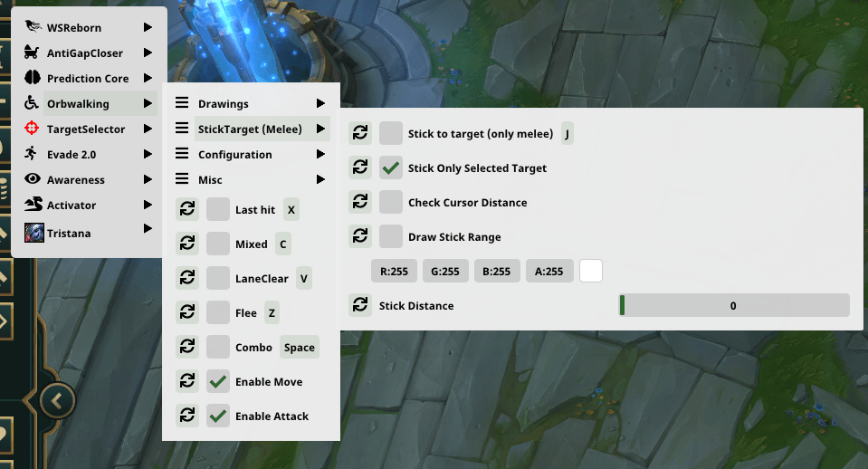Change the Mixed C keybind
The height and width of the screenshot is (469, 868).
283,244
